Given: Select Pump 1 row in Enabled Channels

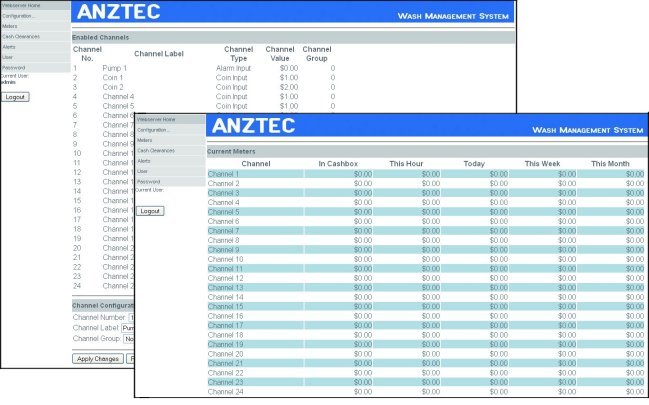Looking at the screenshot, I should coord(204,68).
